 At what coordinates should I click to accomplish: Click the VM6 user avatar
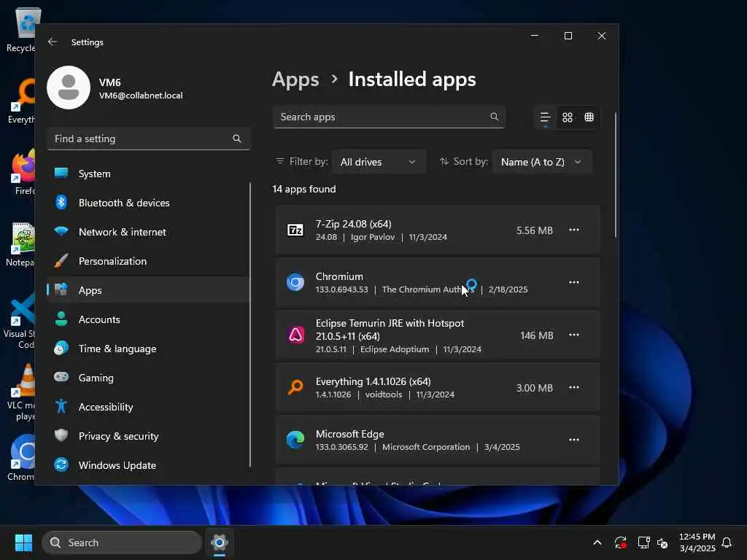(x=69, y=87)
